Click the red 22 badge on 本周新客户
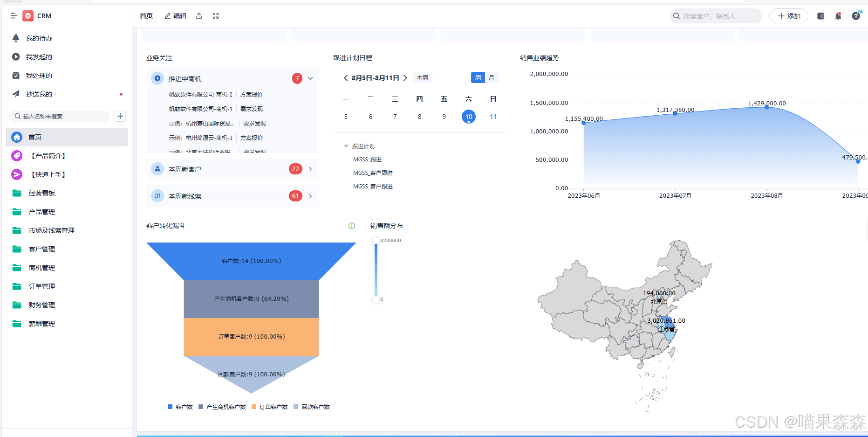Viewport: 868px width, 437px height. tap(295, 169)
